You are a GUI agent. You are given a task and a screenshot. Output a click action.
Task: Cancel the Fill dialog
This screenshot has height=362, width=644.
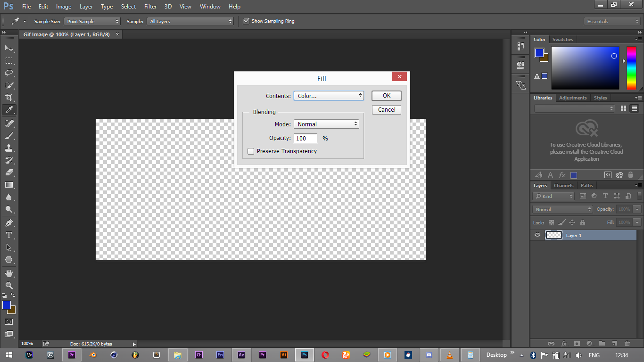click(386, 110)
